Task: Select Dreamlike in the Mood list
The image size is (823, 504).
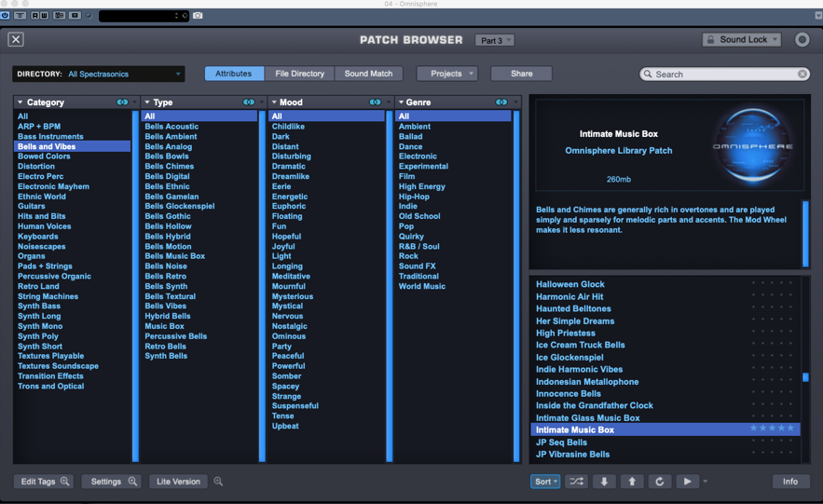Action: pyautogui.click(x=290, y=176)
